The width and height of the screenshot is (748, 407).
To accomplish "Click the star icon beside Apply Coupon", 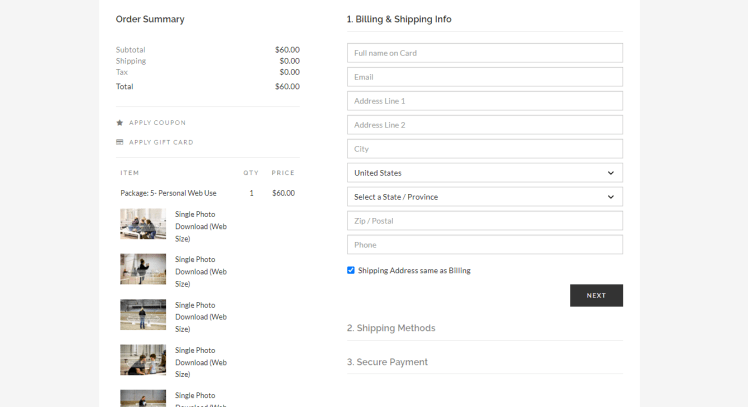I will [120, 123].
